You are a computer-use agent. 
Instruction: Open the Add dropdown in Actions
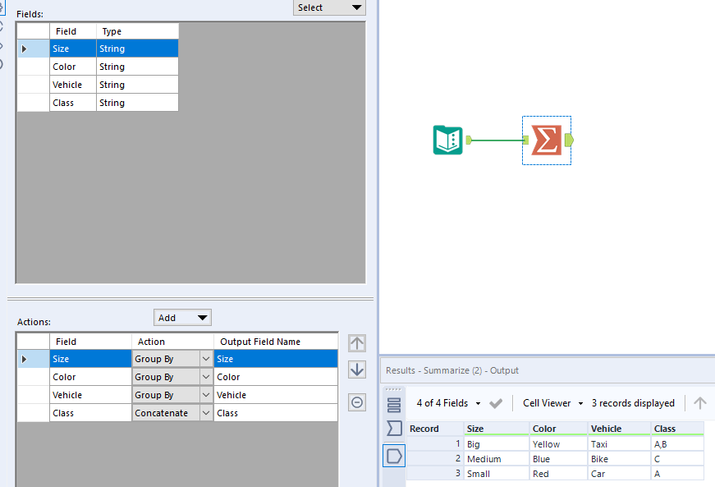(x=182, y=318)
